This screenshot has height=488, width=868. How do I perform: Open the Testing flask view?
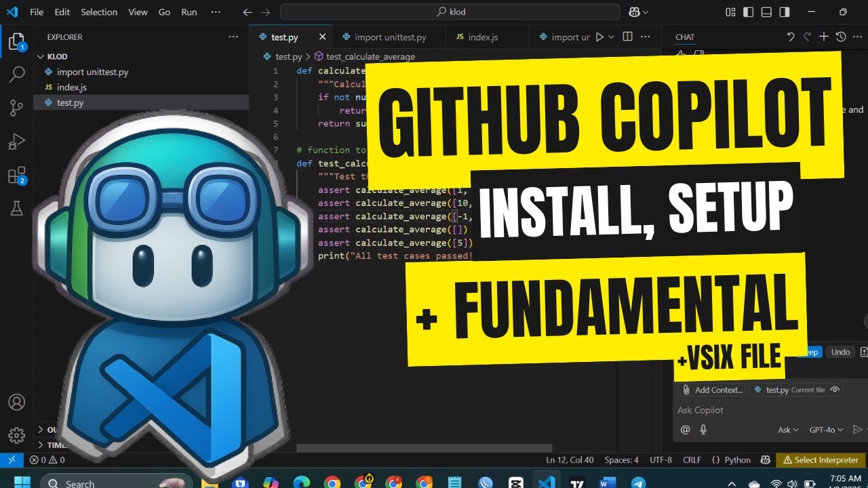click(x=16, y=209)
